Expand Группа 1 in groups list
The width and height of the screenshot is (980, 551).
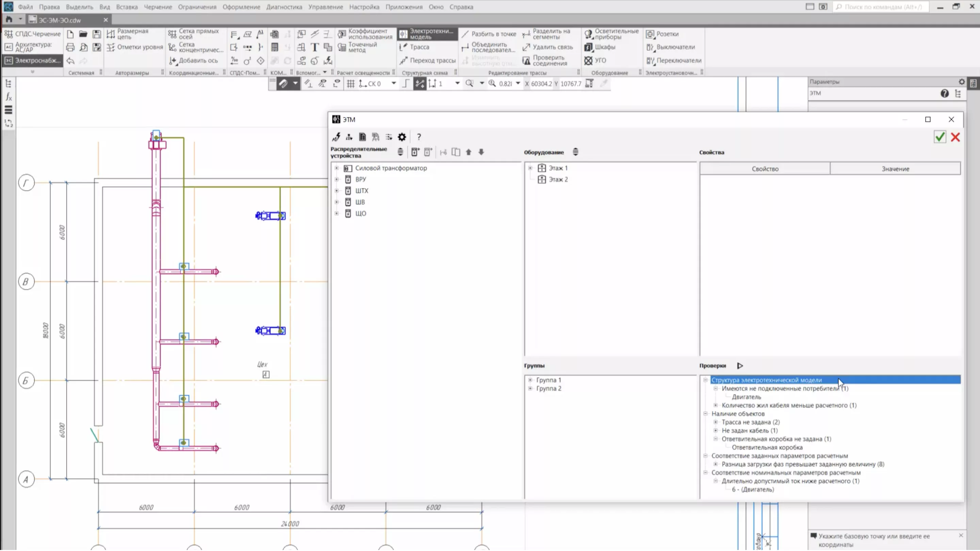click(x=530, y=380)
